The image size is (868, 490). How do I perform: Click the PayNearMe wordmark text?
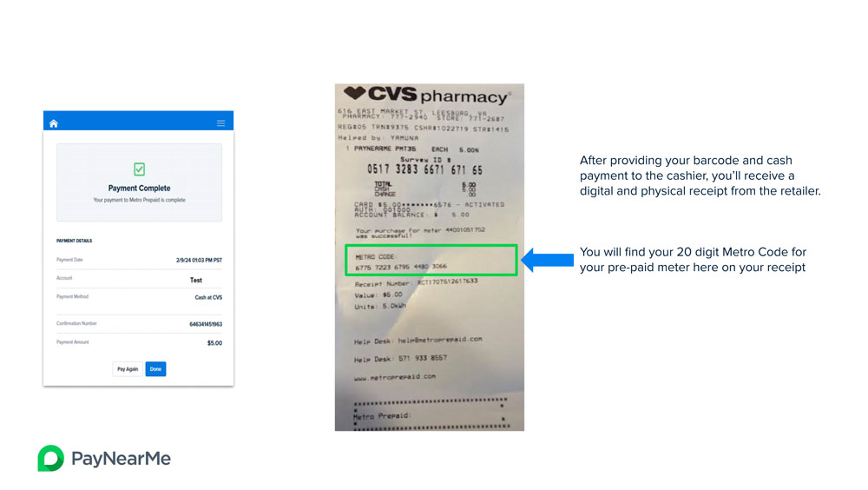point(122,459)
